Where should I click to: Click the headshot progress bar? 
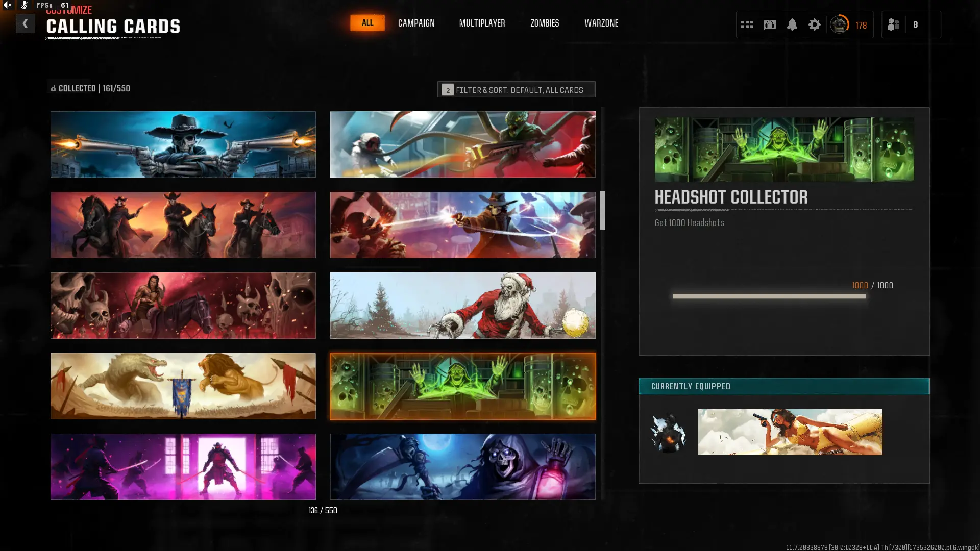click(769, 296)
